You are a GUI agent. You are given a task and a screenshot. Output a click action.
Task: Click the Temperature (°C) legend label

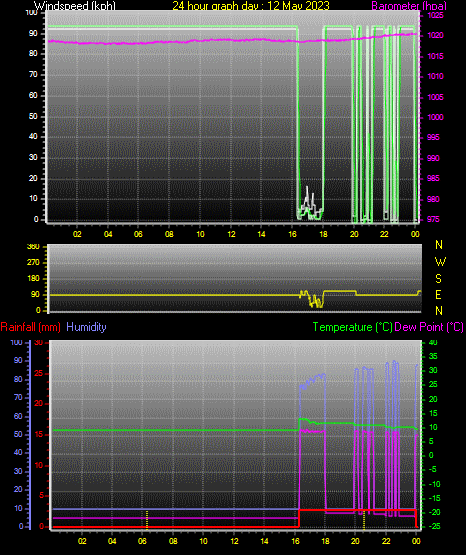pyautogui.click(x=353, y=327)
